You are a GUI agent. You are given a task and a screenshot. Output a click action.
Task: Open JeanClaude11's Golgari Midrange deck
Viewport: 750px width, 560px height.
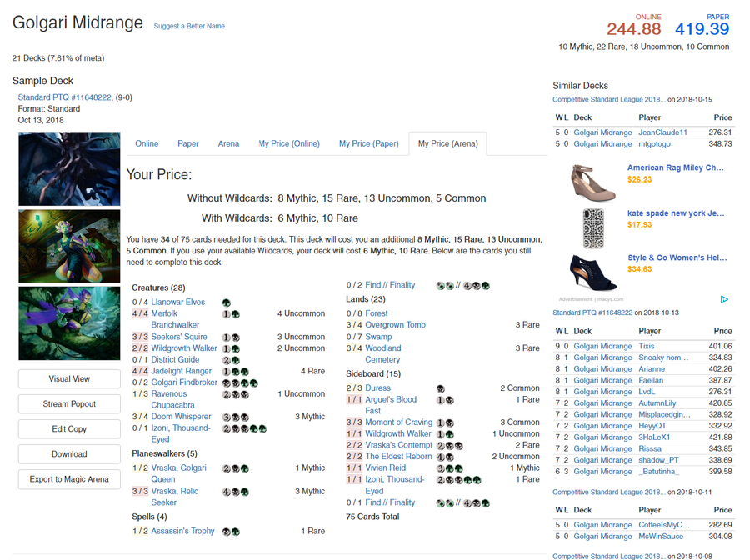click(602, 132)
